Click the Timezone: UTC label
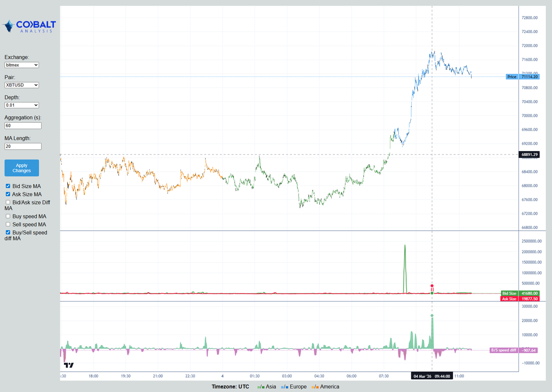Image resolution: width=552 pixels, height=392 pixels. coord(230,386)
